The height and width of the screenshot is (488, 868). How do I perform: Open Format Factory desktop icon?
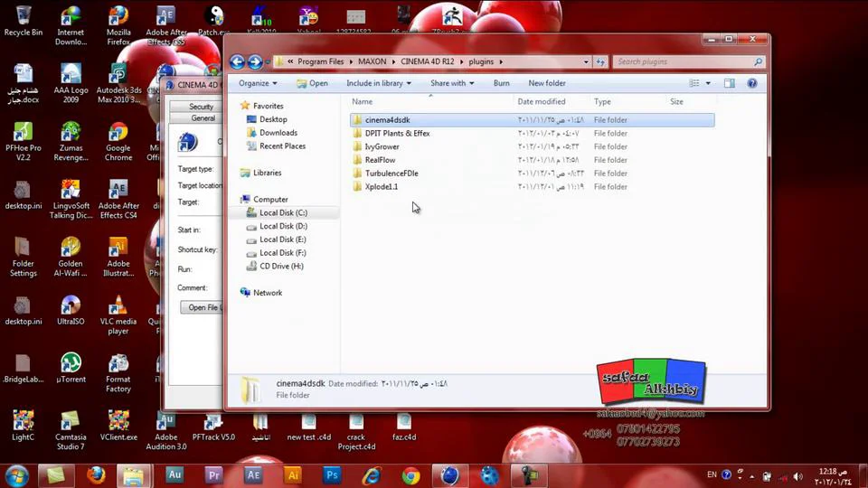[118, 373]
